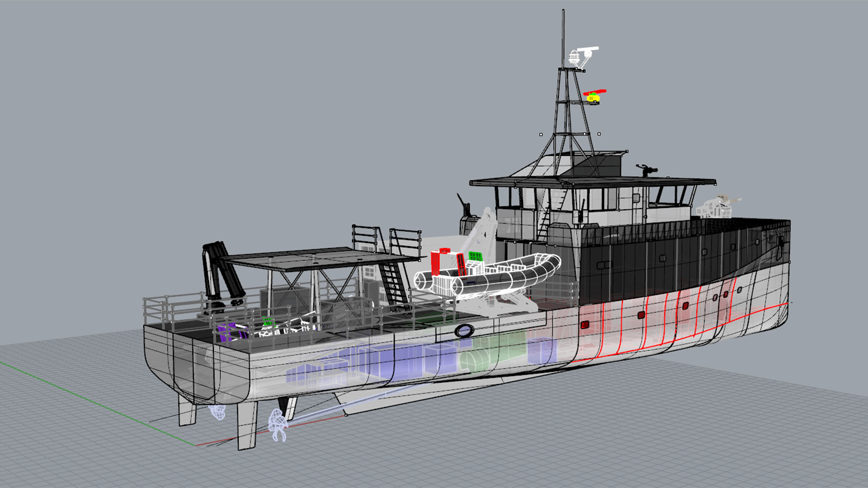Pick the flat canopy roof over aft deck
The height and width of the screenshot is (488, 868).
321,258
